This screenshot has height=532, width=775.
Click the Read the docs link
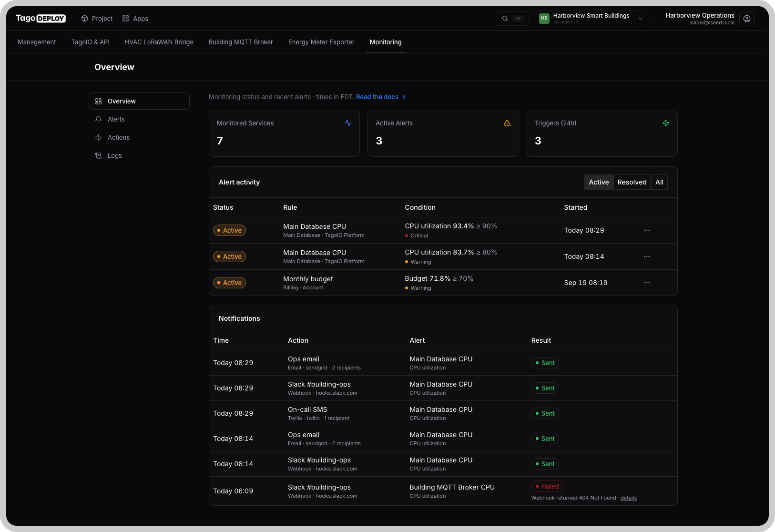pyautogui.click(x=380, y=97)
